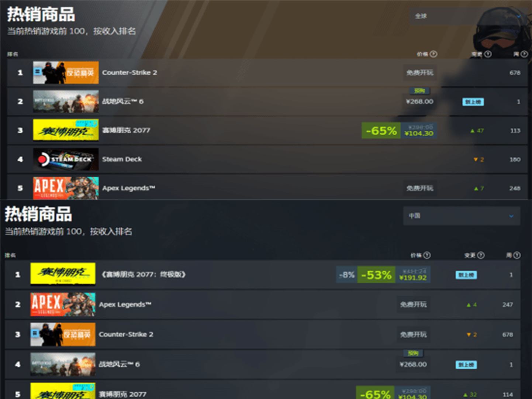This screenshot has width=532, height=399.
Task: Click help icon beside top change column header
Action: (x=488, y=54)
